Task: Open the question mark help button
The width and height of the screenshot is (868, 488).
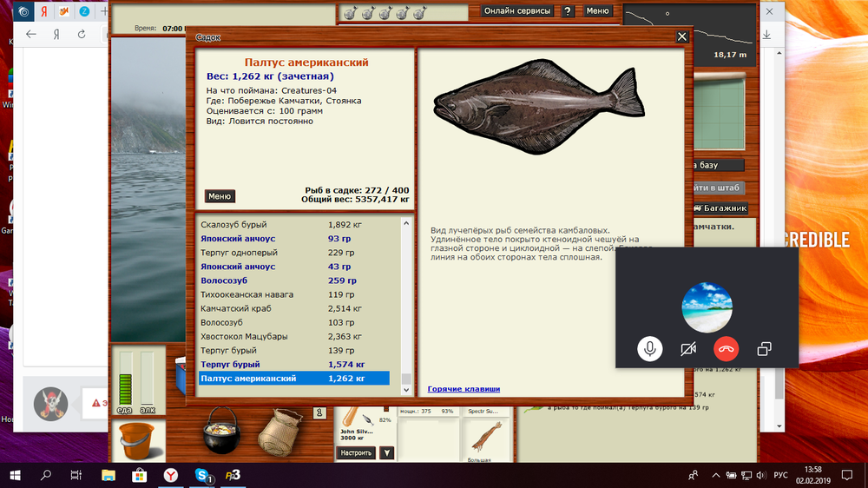Action: tap(567, 11)
